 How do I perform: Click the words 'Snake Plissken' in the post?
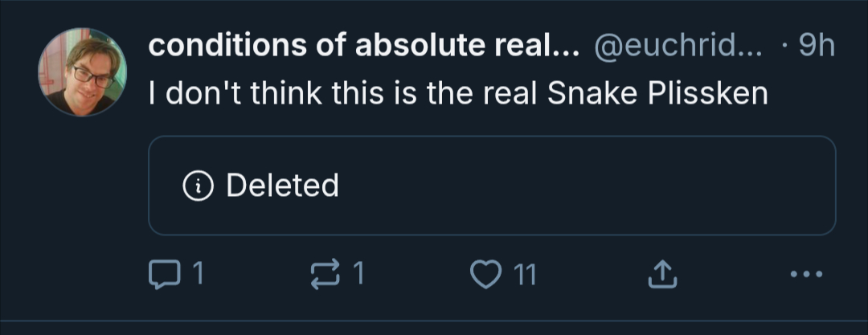pos(657,94)
